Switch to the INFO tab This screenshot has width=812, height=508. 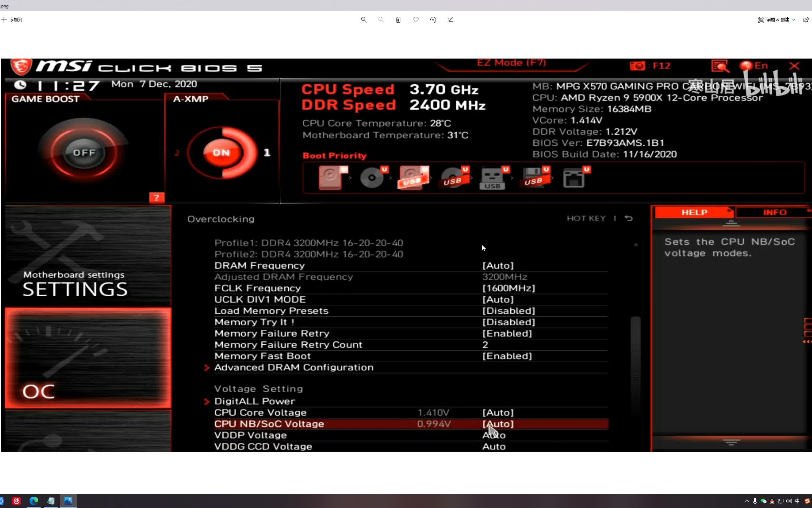774,212
